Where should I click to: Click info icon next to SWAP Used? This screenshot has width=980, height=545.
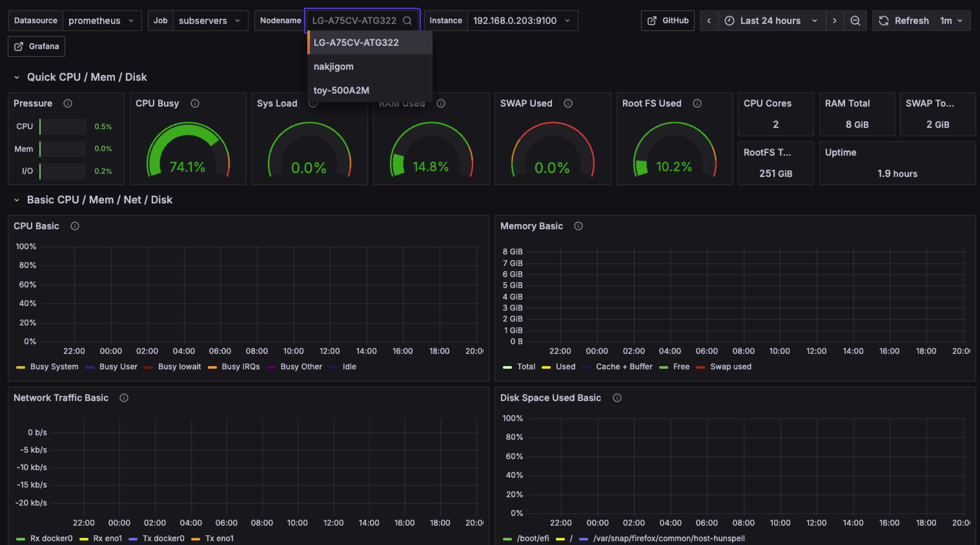(x=568, y=104)
